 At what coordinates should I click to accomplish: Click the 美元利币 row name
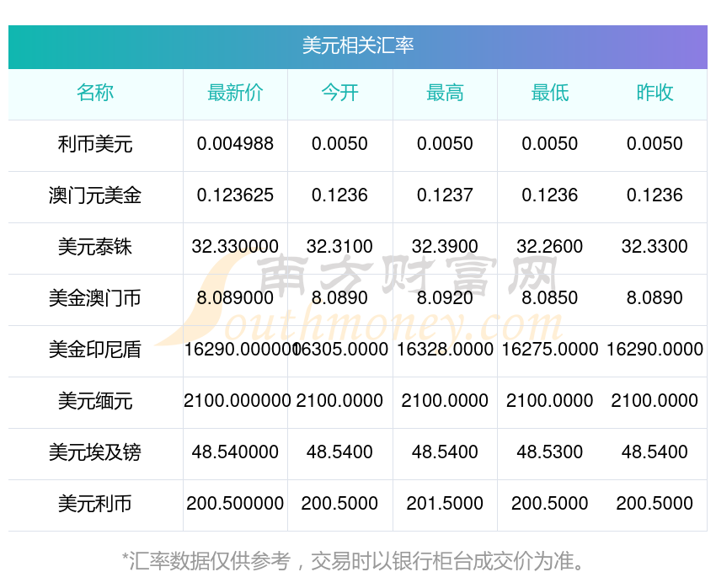tap(95, 504)
